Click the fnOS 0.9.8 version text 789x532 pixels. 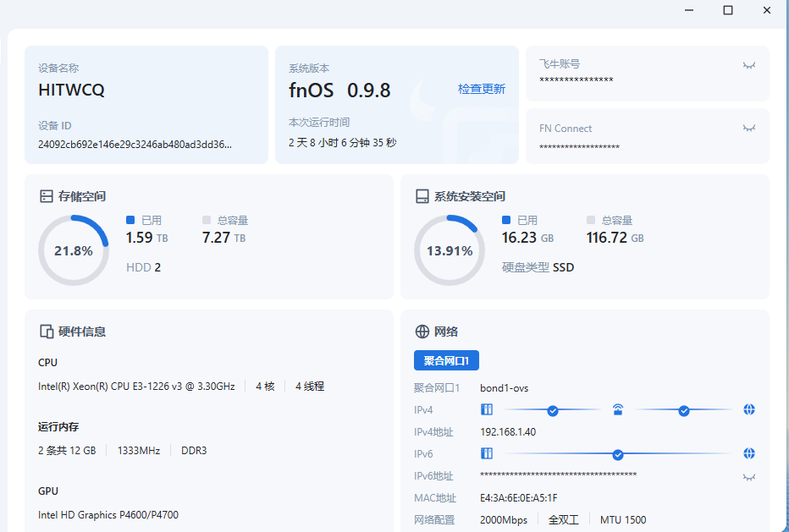(x=339, y=90)
